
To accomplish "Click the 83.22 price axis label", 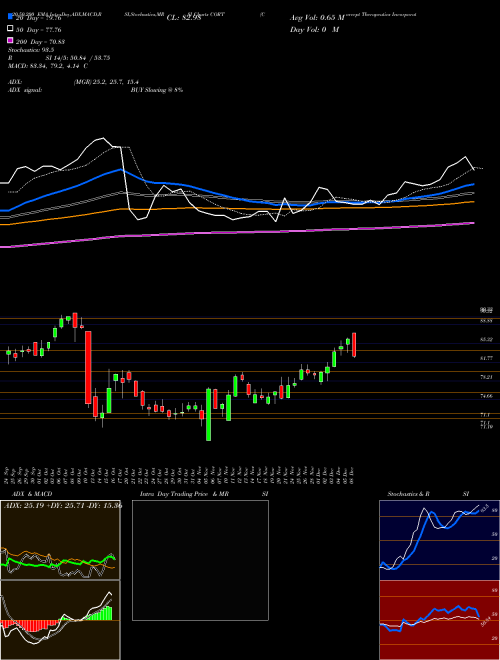I will (486, 339).
